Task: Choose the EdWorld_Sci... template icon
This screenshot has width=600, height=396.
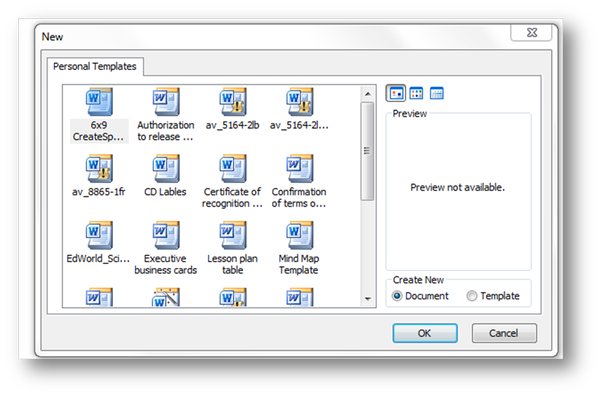Action: pyautogui.click(x=99, y=235)
